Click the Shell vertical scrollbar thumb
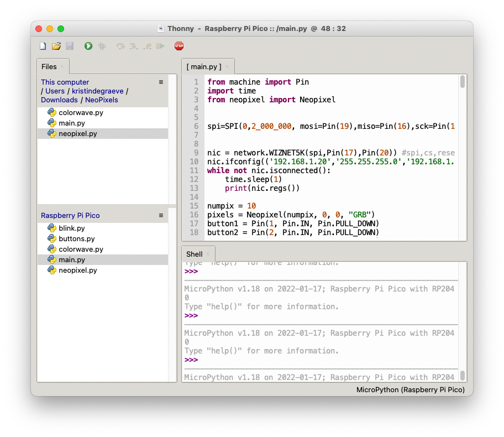 coord(462,375)
